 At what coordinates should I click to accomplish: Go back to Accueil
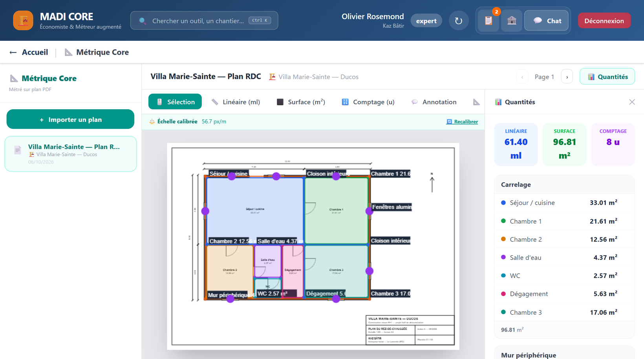pyautogui.click(x=29, y=52)
